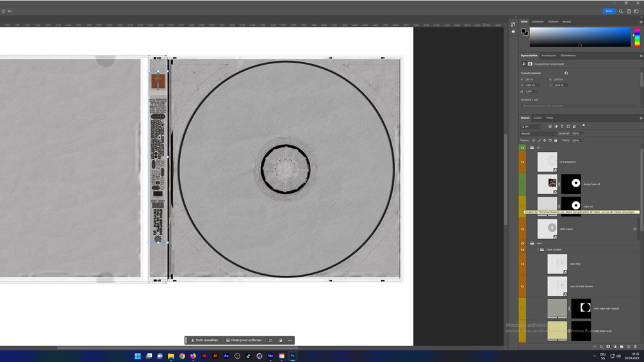Click the new group folder icon at panel bottom
The image size is (644, 362).
tap(622, 347)
